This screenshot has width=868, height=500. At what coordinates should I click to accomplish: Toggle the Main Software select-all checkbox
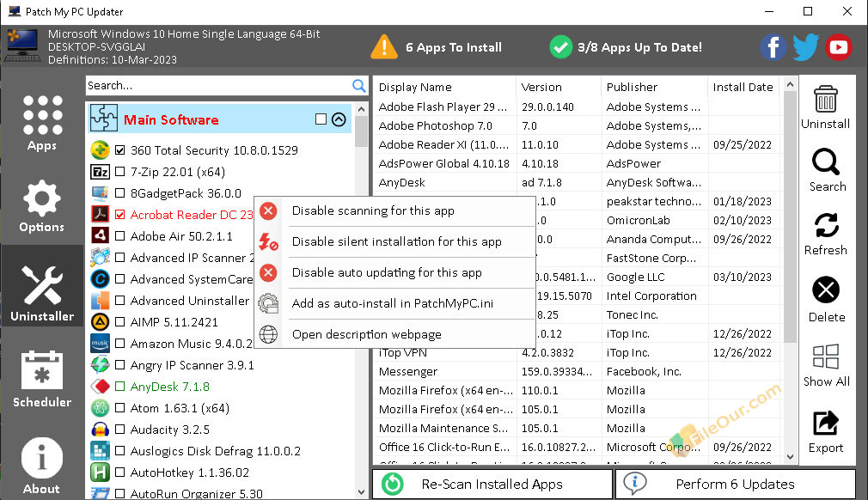click(321, 119)
